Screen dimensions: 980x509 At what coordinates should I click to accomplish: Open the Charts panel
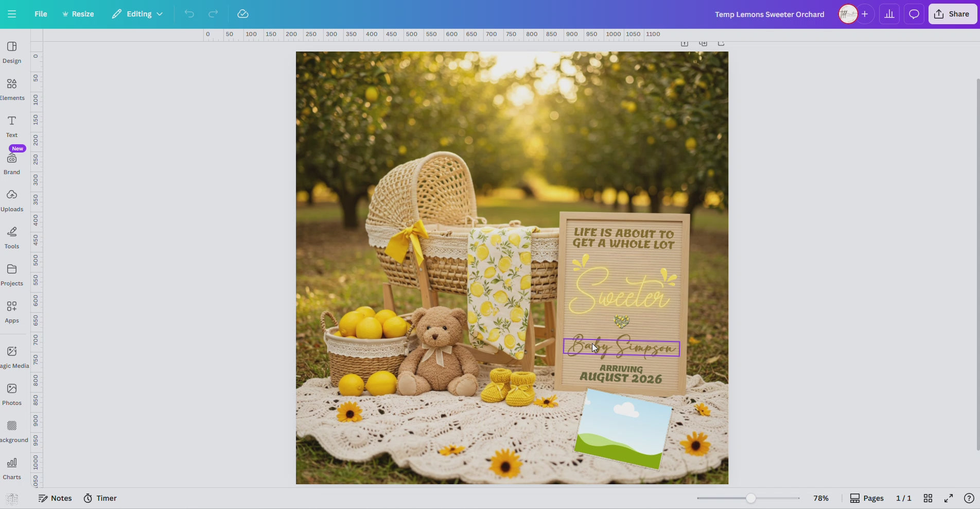click(x=11, y=467)
